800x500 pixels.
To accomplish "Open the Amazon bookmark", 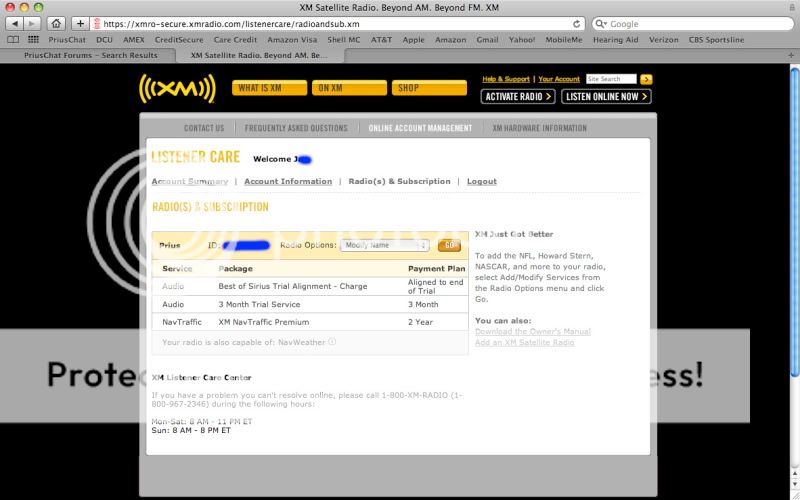I will click(451, 39).
